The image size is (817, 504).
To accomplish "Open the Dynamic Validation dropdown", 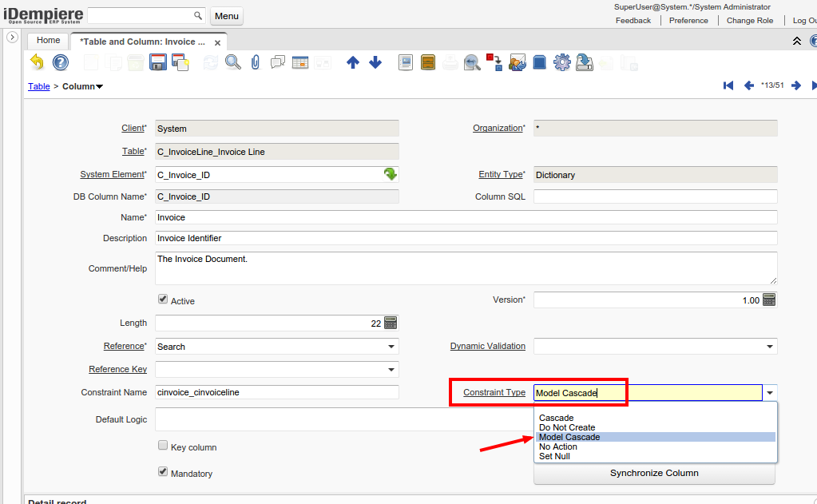I will click(770, 347).
